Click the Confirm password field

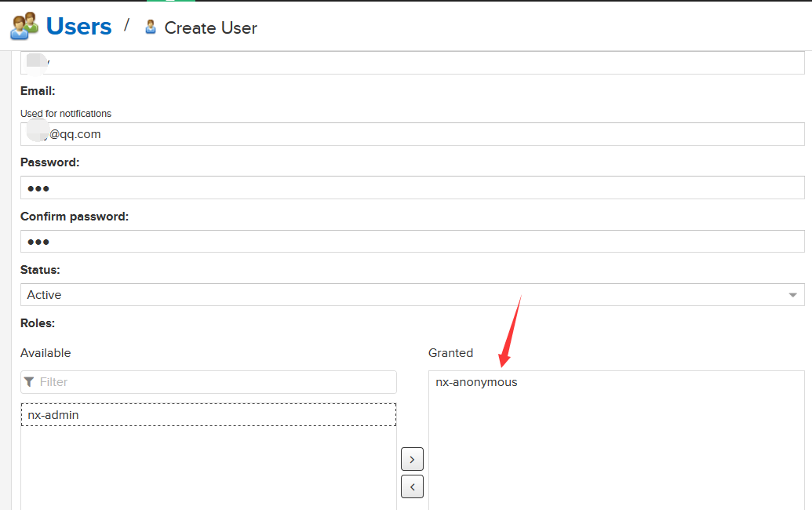[412, 242]
